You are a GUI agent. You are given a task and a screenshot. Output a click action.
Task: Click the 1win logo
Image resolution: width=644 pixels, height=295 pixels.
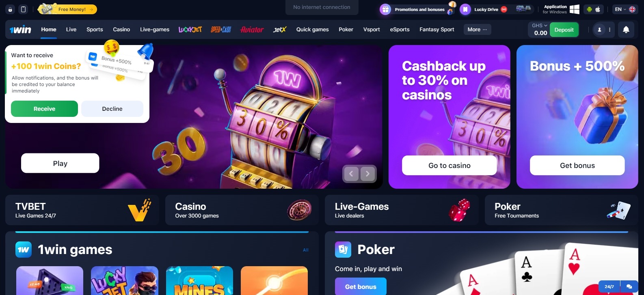[20, 30]
